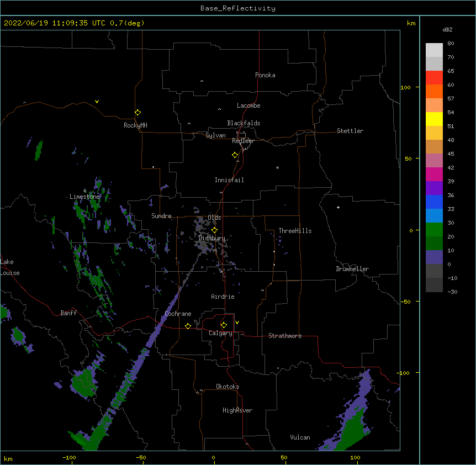476x465 pixels.
Task: Select the Vulcan label
Action: (300, 437)
